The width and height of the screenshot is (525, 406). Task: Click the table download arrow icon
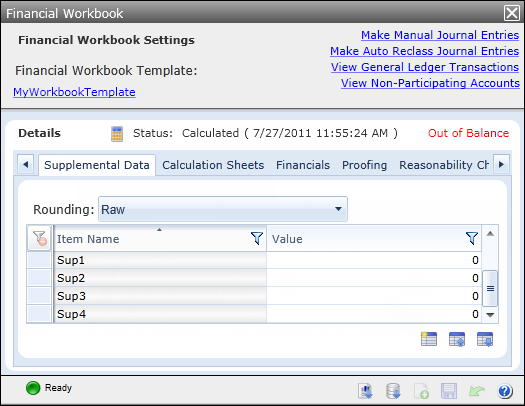pos(485,339)
